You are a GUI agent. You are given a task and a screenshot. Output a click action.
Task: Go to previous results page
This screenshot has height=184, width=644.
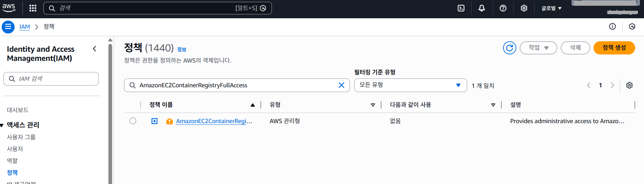[x=589, y=85]
